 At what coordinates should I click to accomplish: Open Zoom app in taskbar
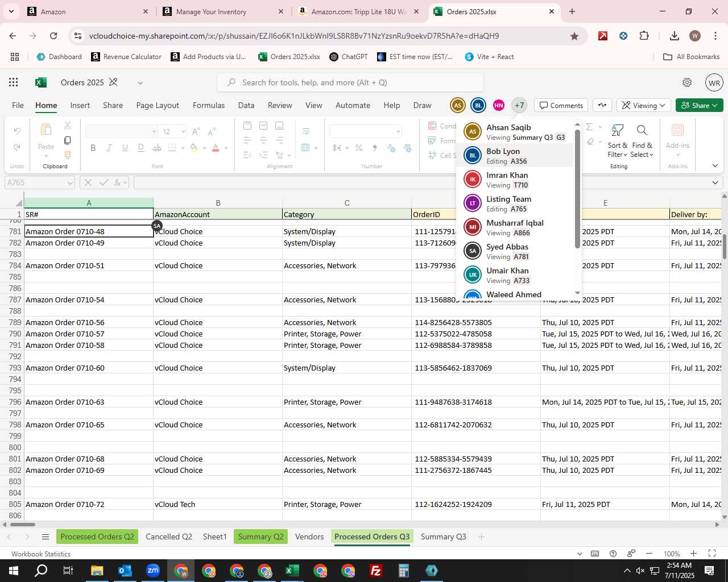tap(153, 571)
